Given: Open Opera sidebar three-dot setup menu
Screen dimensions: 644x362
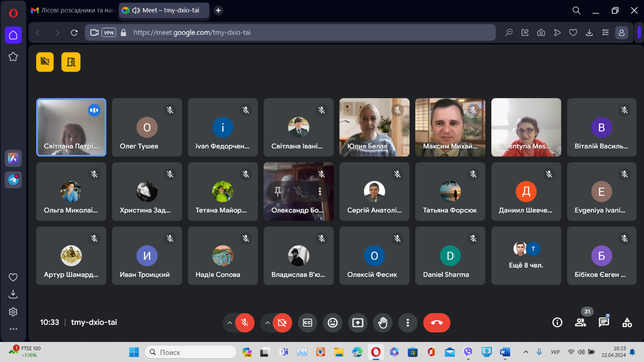Looking at the screenshot, I should pyautogui.click(x=13, y=329).
